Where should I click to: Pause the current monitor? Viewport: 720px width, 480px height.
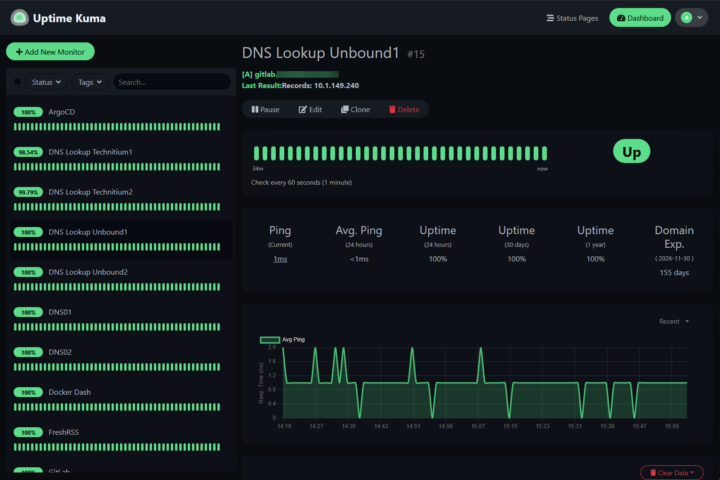(265, 109)
